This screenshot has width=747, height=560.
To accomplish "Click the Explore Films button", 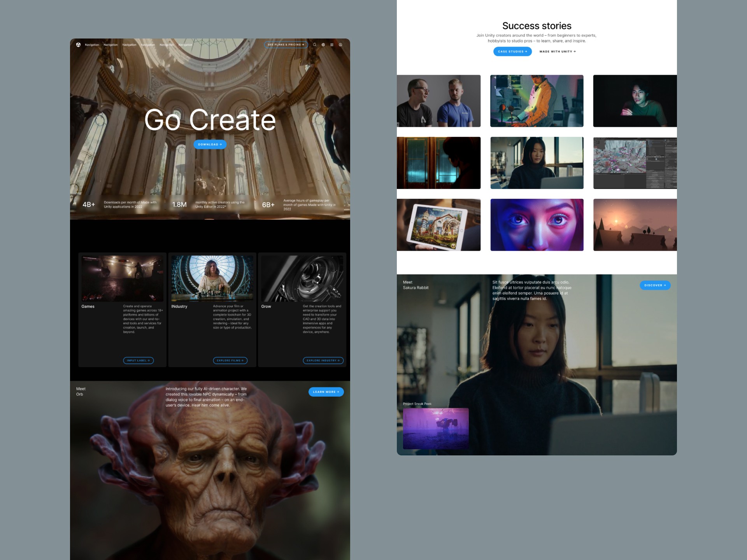I will tap(230, 360).
